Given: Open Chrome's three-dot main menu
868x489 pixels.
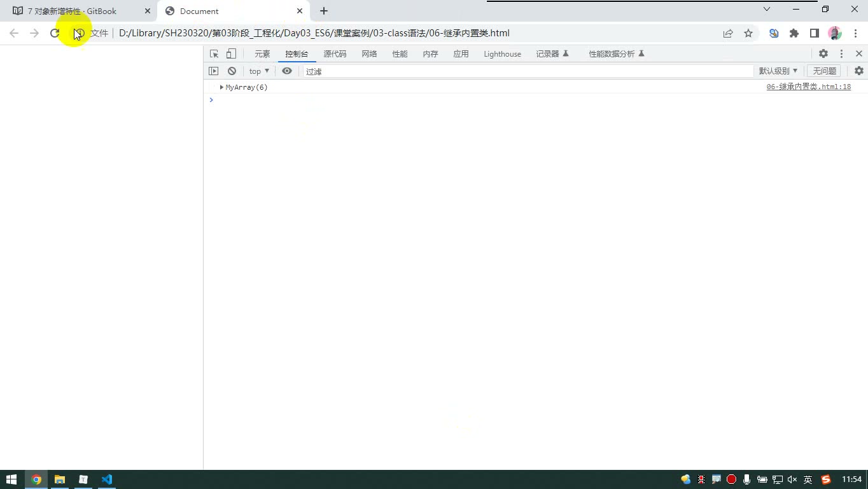Looking at the screenshot, I should [x=856, y=33].
